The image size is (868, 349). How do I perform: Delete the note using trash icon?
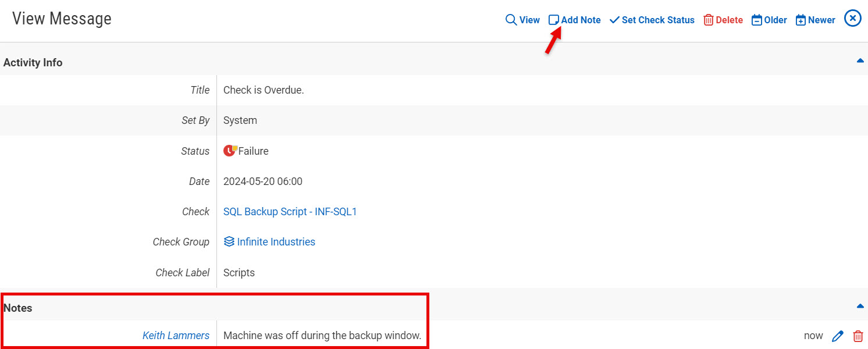coord(858,336)
